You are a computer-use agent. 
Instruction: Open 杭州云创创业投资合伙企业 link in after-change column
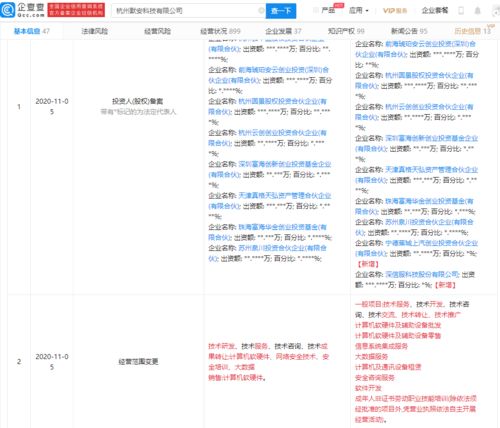coord(414,112)
